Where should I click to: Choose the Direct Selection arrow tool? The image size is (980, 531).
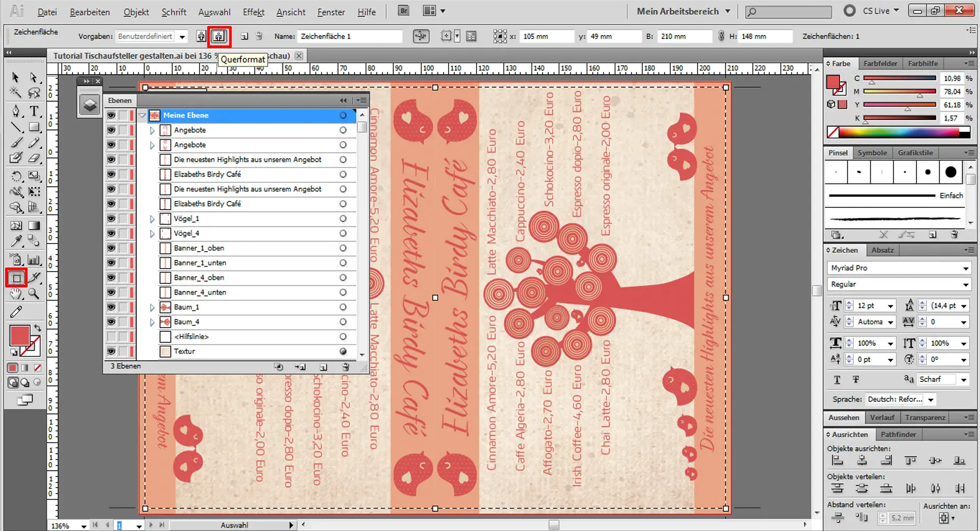pyautogui.click(x=34, y=77)
